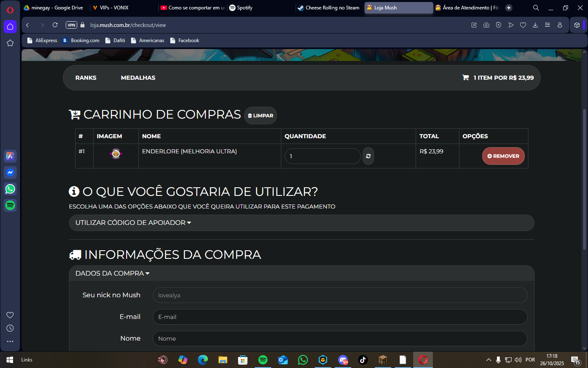Image resolution: width=588 pixels, height=368 pixels.
Task: Reload the checkout page
Action: [x=55, y=25]
